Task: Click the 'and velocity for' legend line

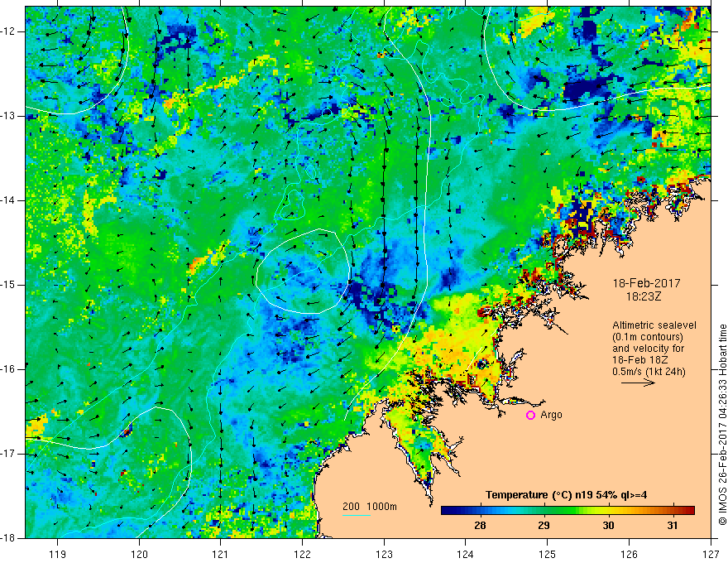Action: tap(648, 349)
